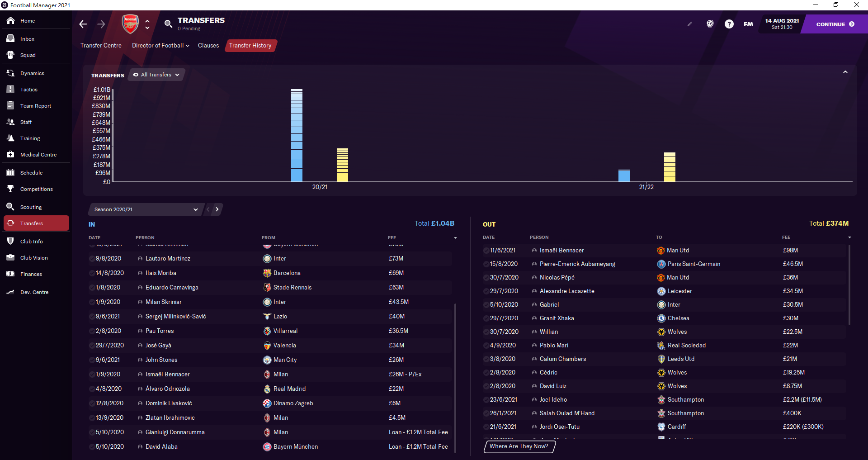This screenshot has width=868, height=460.
Task: Select the Nicolas Pépé row radio circle
Action: coord(486,278)
